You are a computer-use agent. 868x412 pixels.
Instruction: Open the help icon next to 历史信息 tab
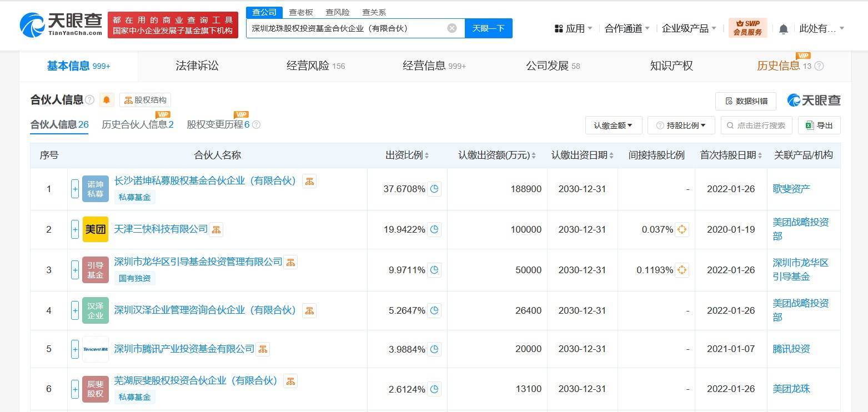pyautogui.click(x=819, y=66)
